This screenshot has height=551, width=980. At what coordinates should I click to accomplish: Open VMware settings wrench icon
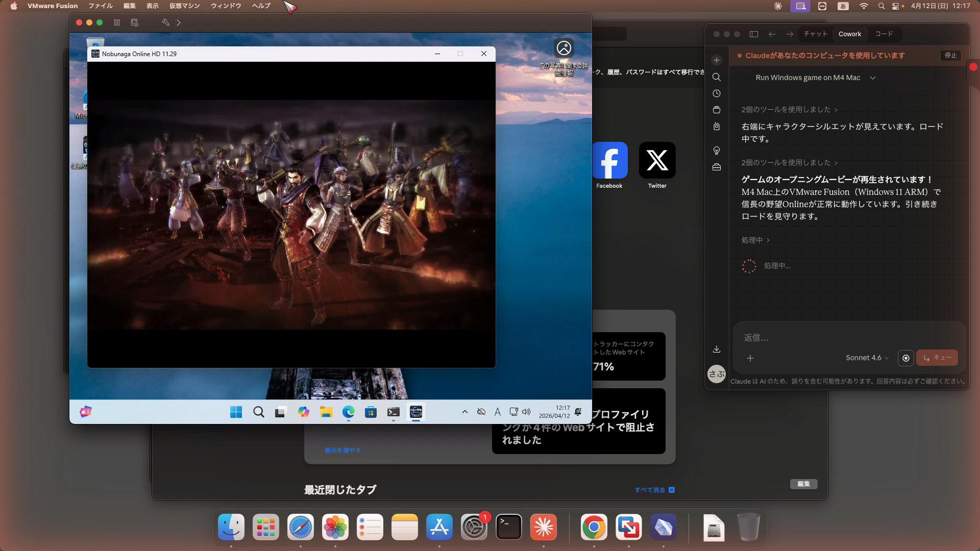pyautogui.click(x=165, y=22)
